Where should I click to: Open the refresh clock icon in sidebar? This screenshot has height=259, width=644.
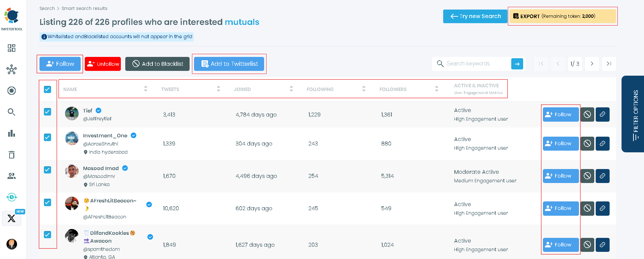coord(12,197)
